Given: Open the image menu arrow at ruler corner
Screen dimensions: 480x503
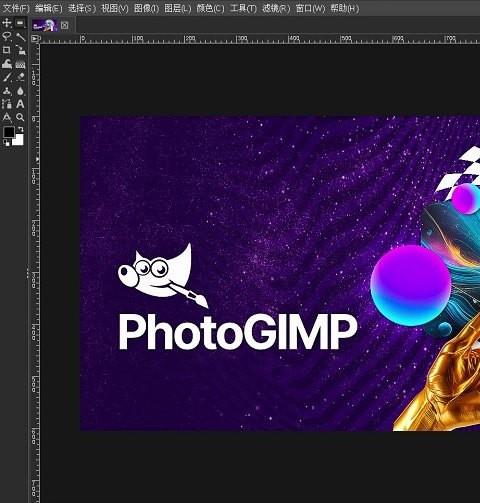Looking at the screenshot, I should pos(35,39).
